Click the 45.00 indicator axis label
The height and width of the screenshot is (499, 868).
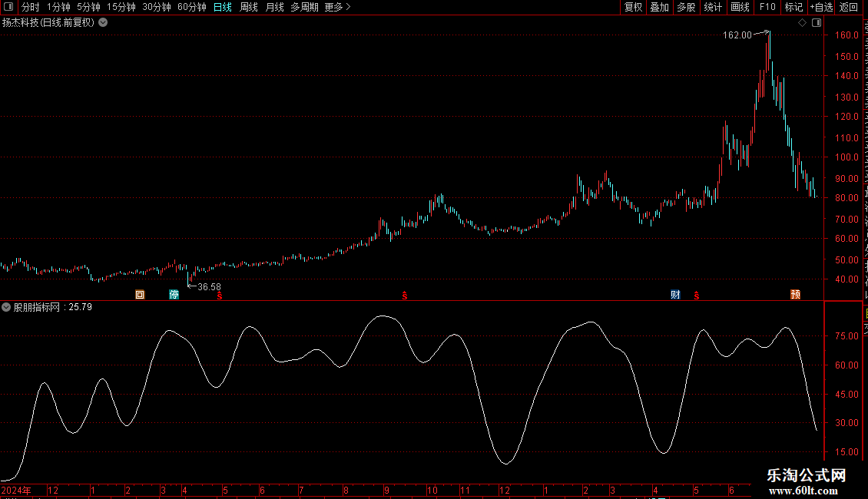[x=847, y=395]
